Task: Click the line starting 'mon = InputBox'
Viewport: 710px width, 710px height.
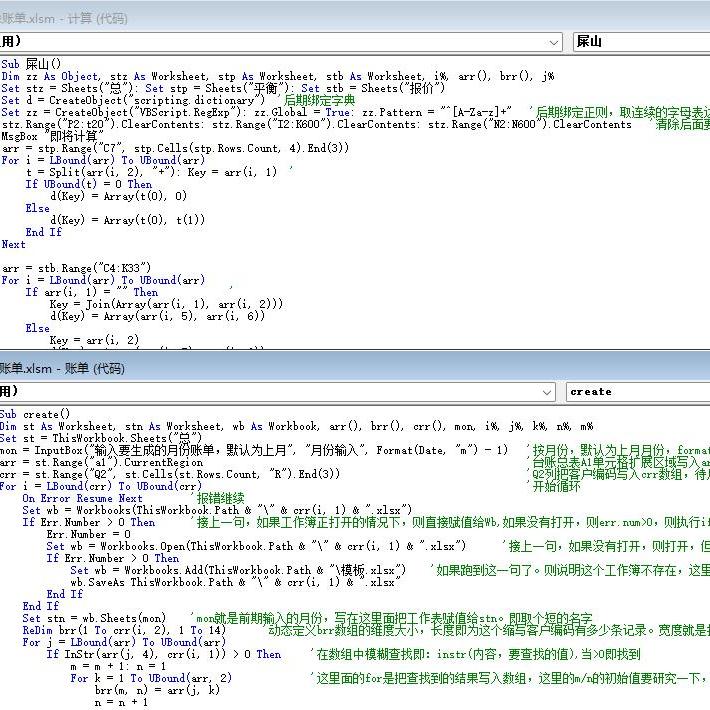Action: click(254, 450)
